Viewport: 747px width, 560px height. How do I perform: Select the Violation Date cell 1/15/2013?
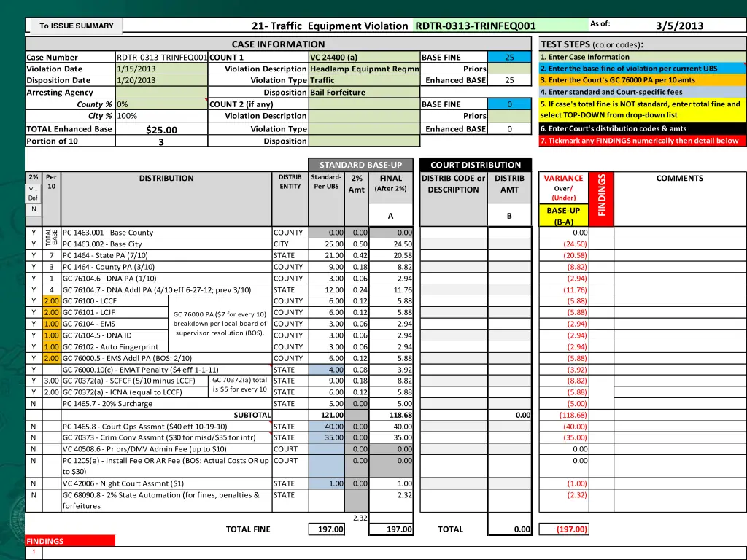click(161, 69)
